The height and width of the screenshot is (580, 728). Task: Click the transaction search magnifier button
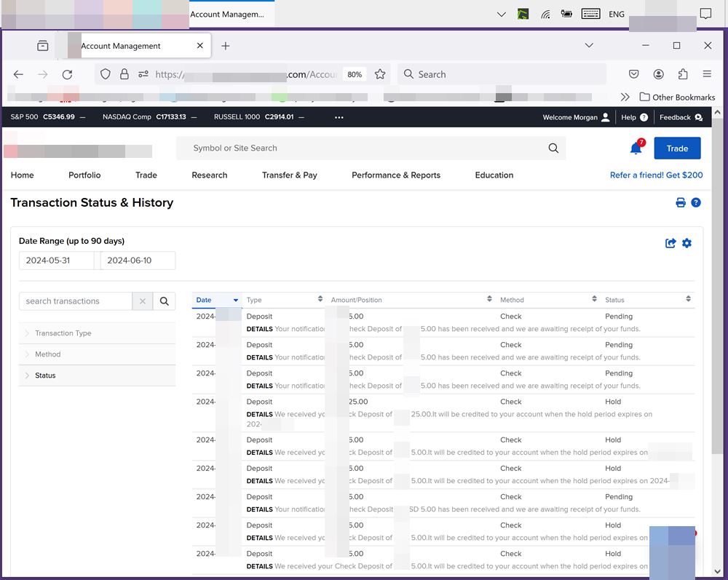pos(165,301)
